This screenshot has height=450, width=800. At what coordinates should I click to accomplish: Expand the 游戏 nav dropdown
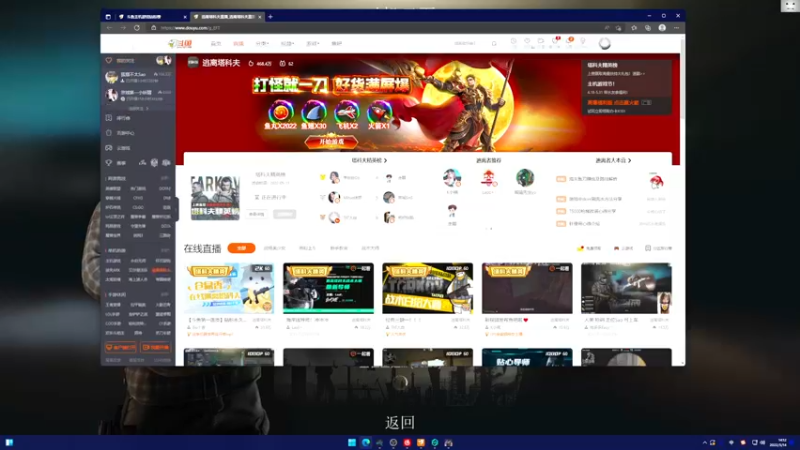coord(312,44)
